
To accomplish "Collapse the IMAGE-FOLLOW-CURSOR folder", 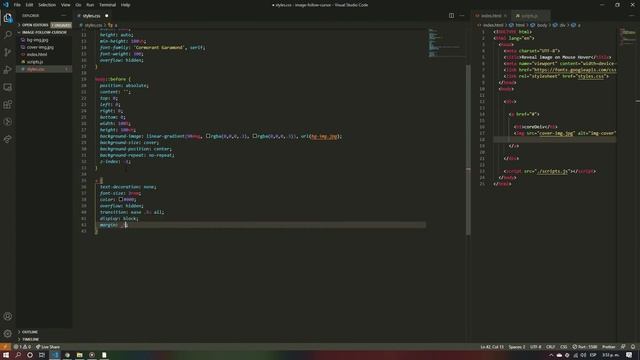I will coord(42,32).
